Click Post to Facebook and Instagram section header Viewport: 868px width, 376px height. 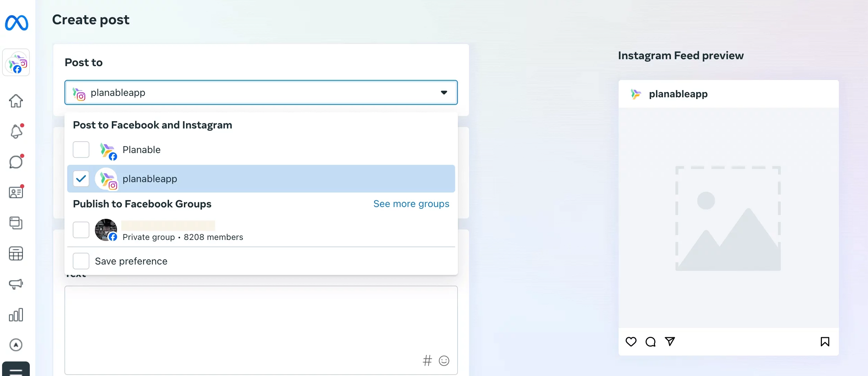click(x=153, y=124)
